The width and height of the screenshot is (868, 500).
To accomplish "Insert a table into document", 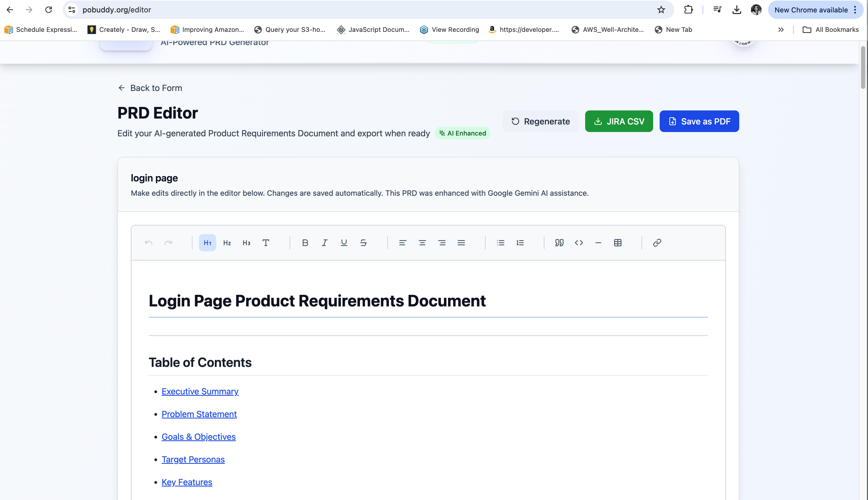I will pos(618,243).
